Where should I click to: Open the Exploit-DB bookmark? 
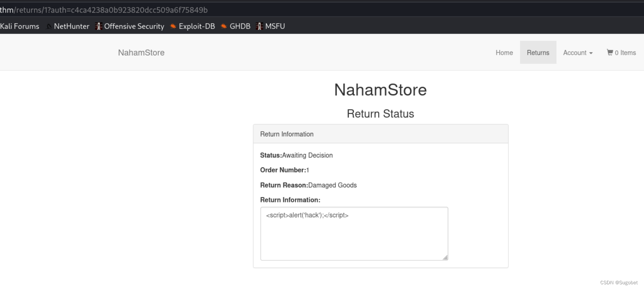193,26
